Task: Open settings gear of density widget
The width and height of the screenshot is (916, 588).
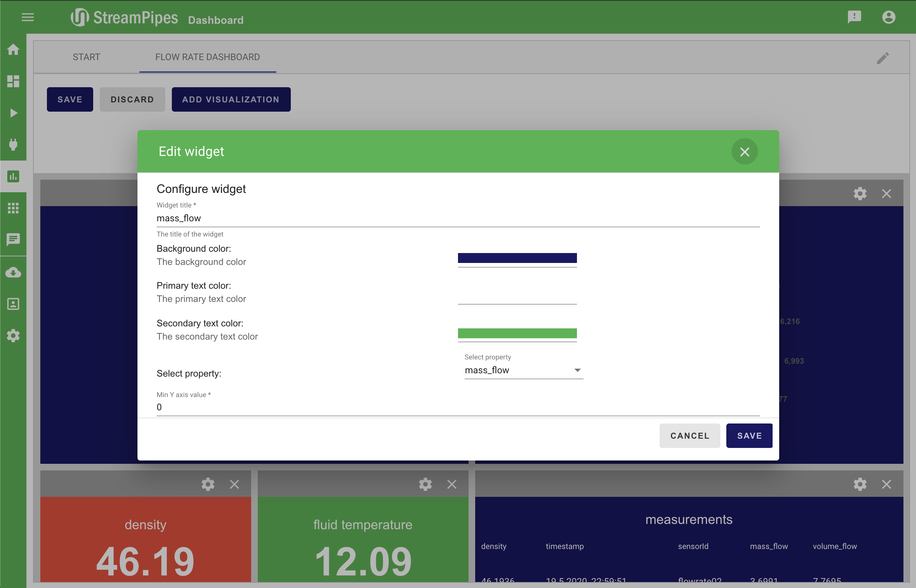Action: point(208,484)
